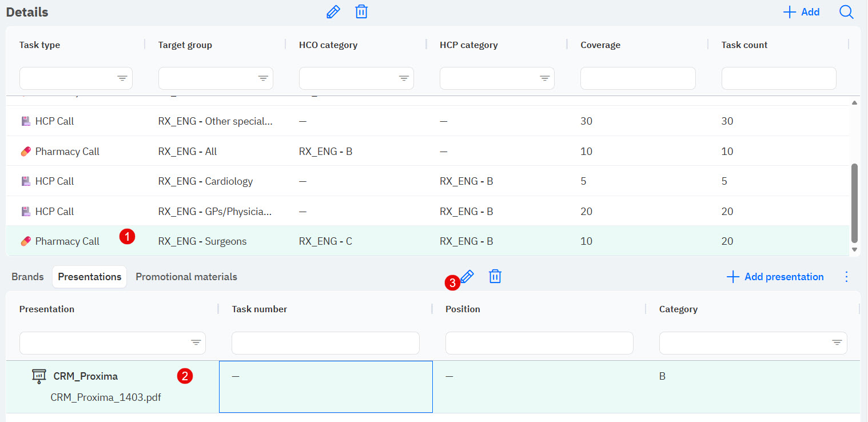Switch to the Brands tab

click(x=27, y=277)
